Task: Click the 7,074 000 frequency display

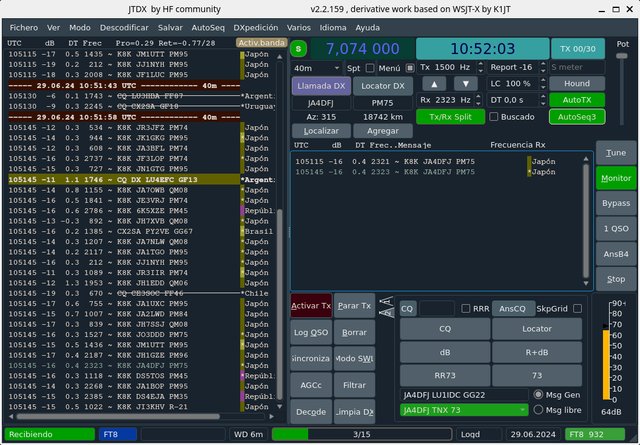Action: tap(362, 49)
